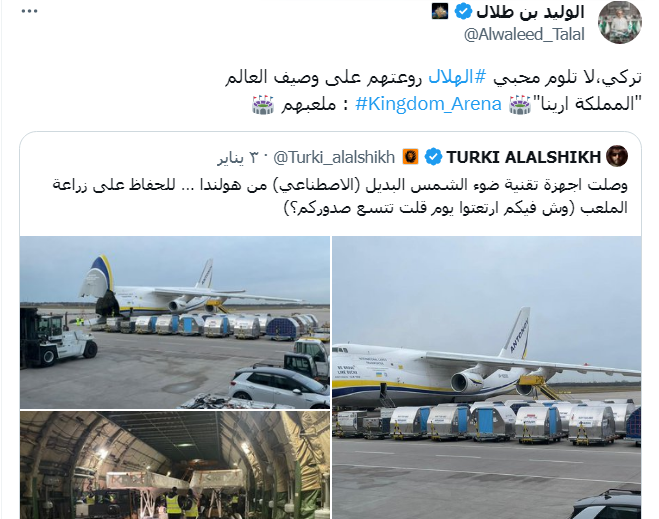The image size is (659, 519).
Task: Open the large Antonov plane photo
Action: coord(487,377)
